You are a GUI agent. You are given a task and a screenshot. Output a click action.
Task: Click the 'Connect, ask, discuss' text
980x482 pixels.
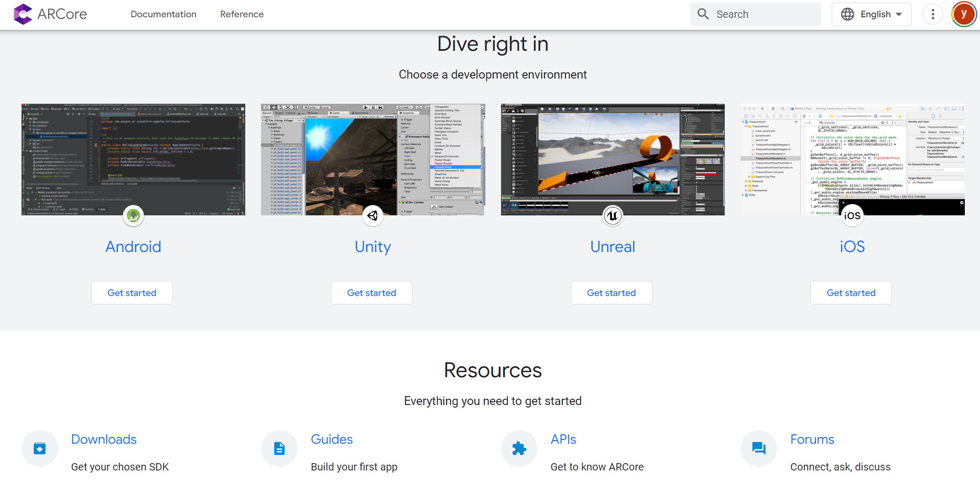(841, 467)
